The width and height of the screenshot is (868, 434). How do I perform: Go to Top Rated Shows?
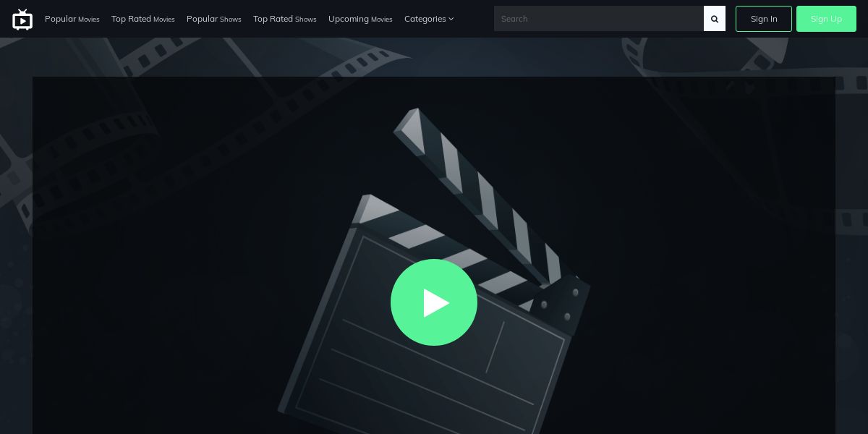[x=285, y=19]
